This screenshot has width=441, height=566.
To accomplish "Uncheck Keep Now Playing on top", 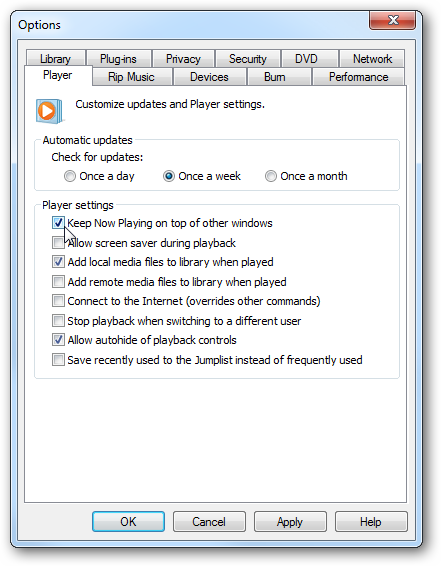I will coord(58,223).
